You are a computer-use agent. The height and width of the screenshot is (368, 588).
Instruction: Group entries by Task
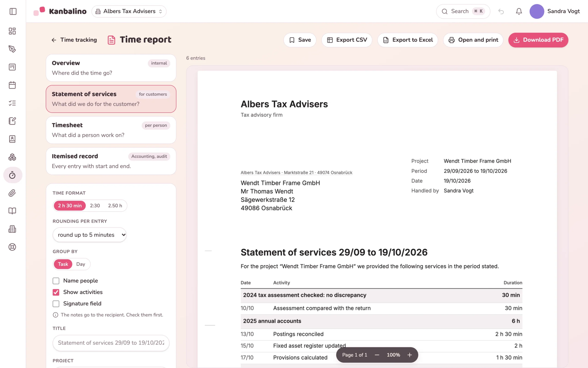tap(63, 264)
